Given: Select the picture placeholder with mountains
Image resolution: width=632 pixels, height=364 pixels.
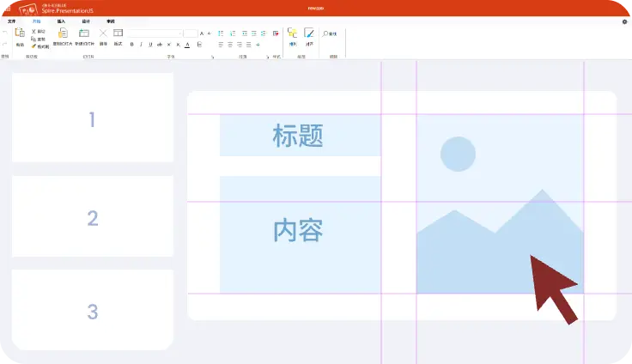Looking at the screenshot, I should coord(501,203).
